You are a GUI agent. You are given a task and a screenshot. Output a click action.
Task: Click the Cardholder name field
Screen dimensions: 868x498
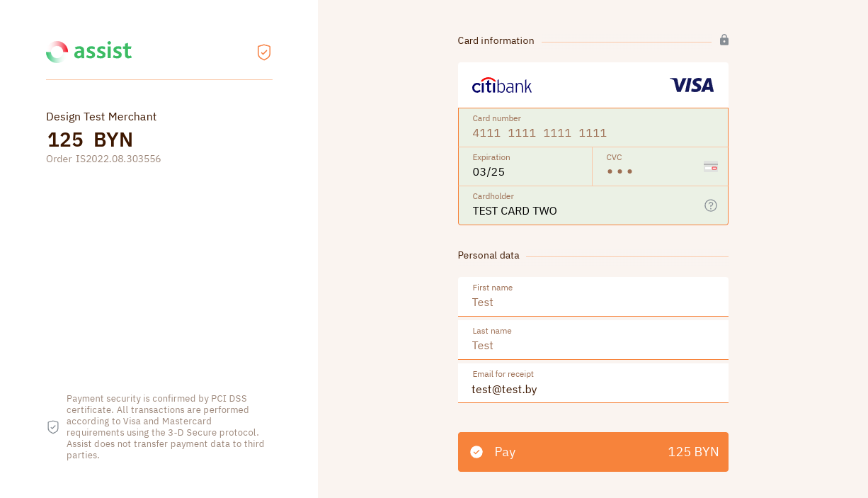(581, 210)
